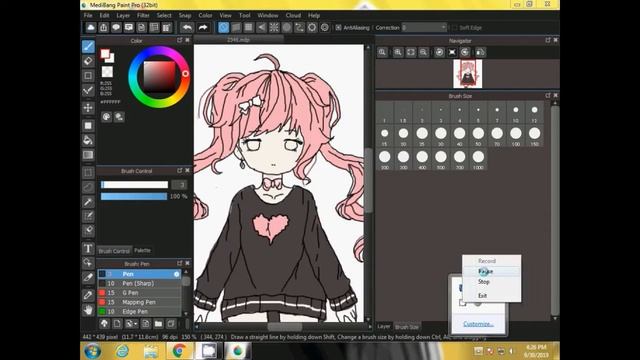Click the brush folder icon below brush list
Viewport: 640px width, 360px height.
click(158, 324)
